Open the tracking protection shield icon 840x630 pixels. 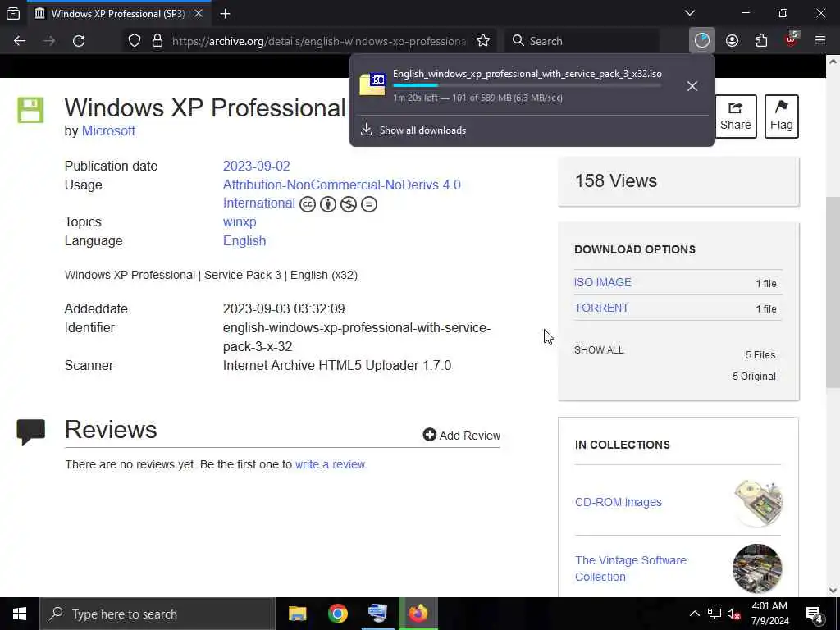click(x=135, y=41)
